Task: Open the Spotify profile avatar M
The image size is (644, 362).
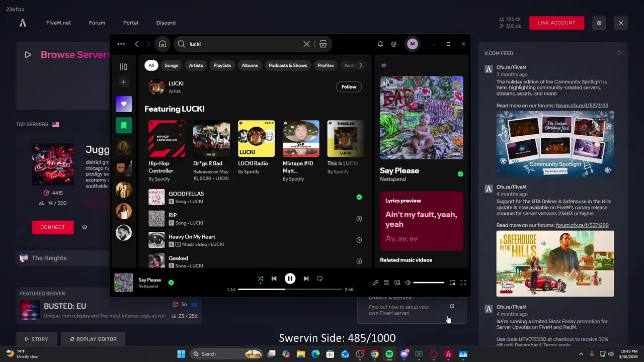Action: [x=413, y=44]
